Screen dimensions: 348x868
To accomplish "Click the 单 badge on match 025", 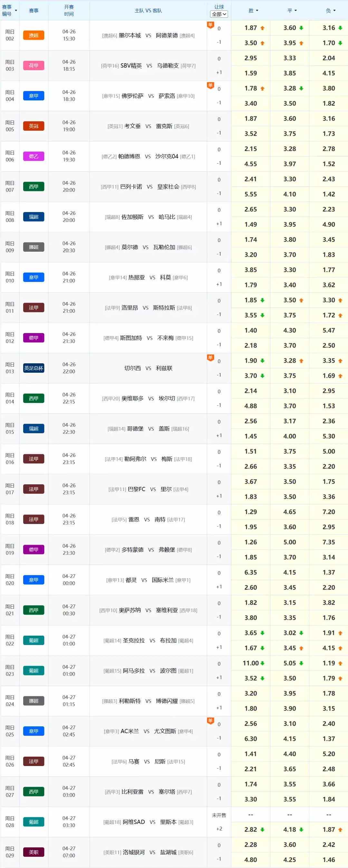I will tap(210, 721).
